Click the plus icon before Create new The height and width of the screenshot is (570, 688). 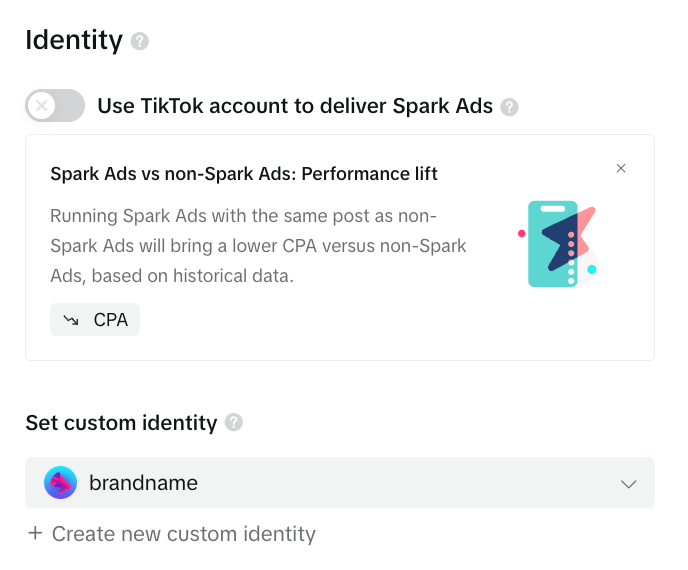point(35,534)
